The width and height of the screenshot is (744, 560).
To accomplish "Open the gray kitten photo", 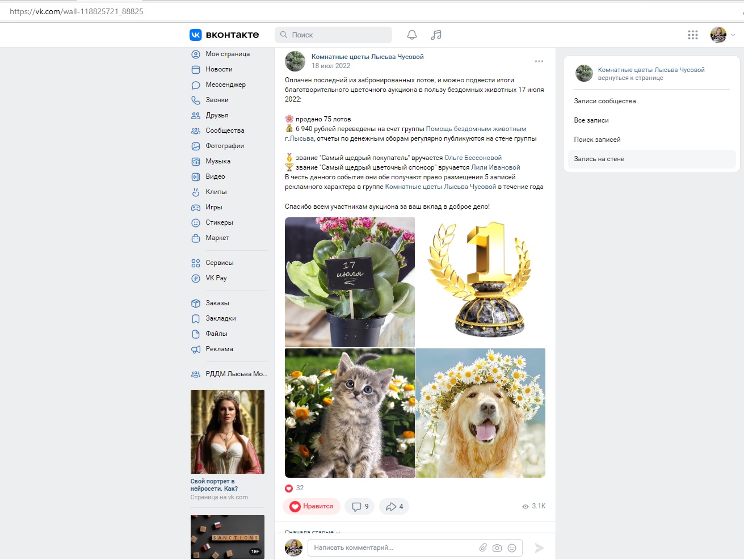I will (x=350, y=413).
